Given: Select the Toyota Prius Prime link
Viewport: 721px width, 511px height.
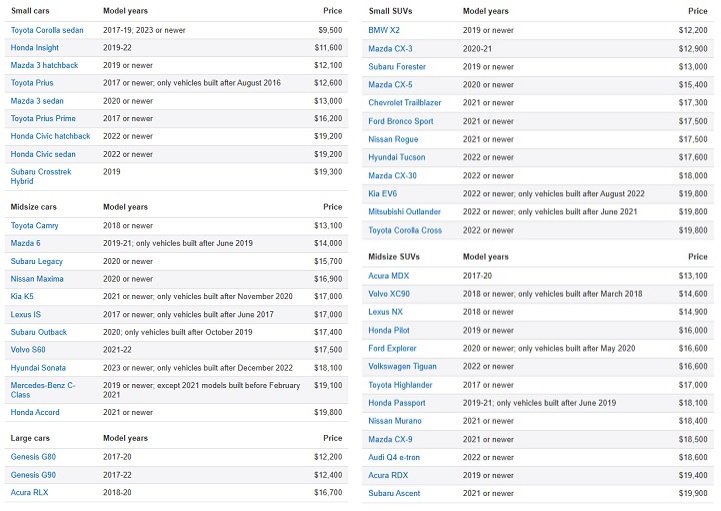Looking at the screenshot, I should [43, 119].
